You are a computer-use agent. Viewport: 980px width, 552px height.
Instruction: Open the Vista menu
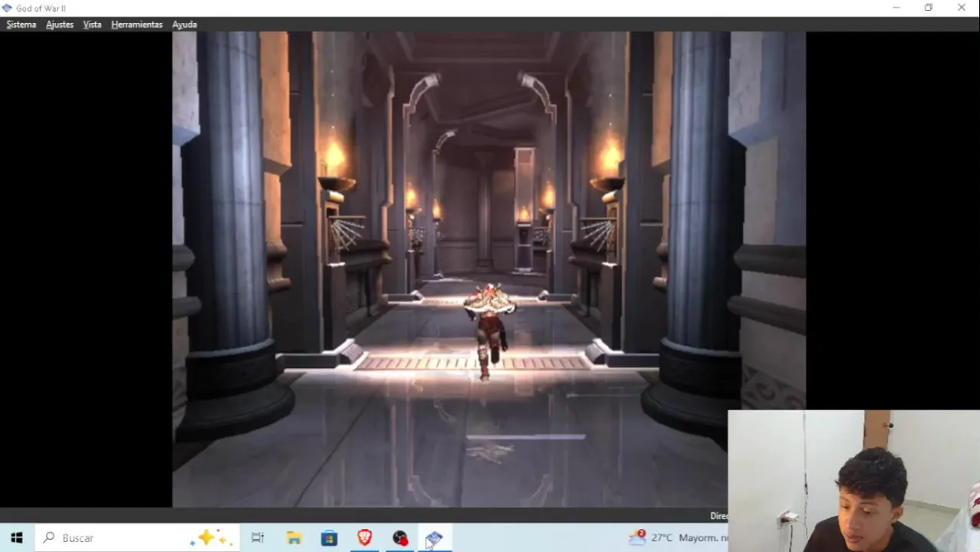tap(92, 25)
